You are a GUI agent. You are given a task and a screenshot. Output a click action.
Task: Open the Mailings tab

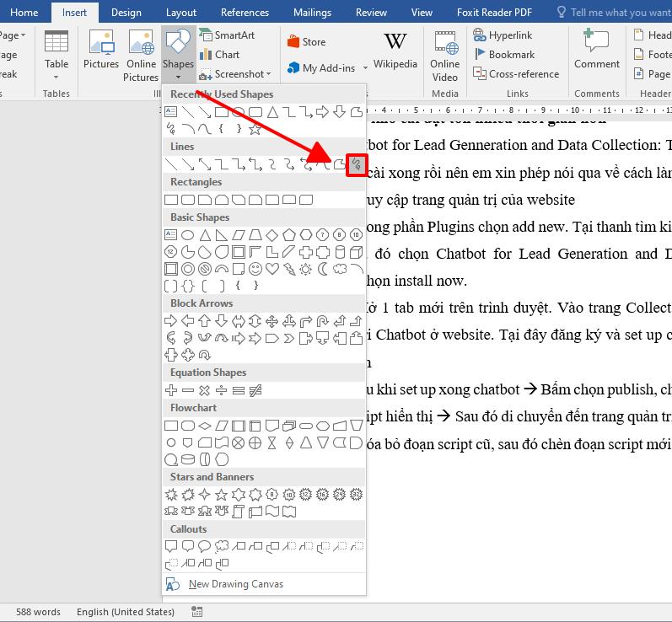click(x=312, y=13)
